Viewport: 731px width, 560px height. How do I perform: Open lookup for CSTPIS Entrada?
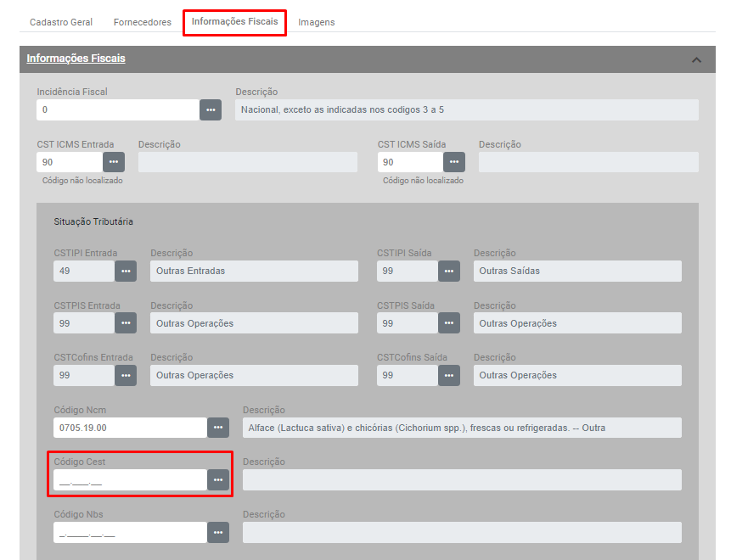point(126,323)
